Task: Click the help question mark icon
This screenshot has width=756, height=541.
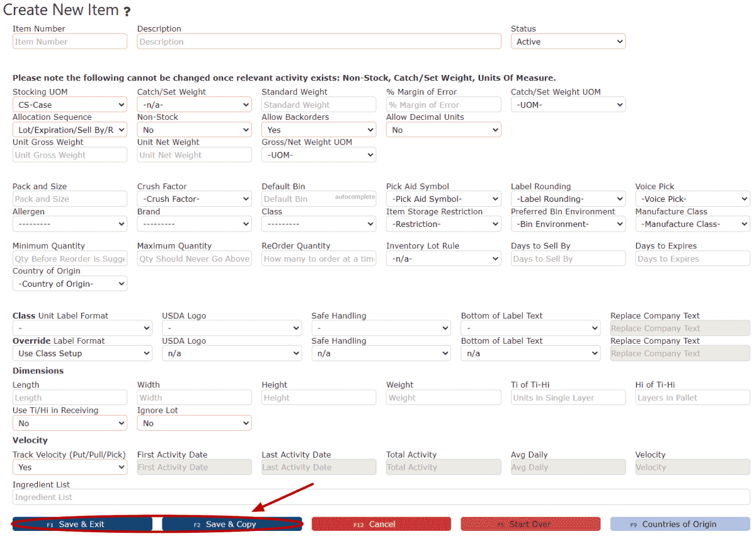Action: coord(127,11)
